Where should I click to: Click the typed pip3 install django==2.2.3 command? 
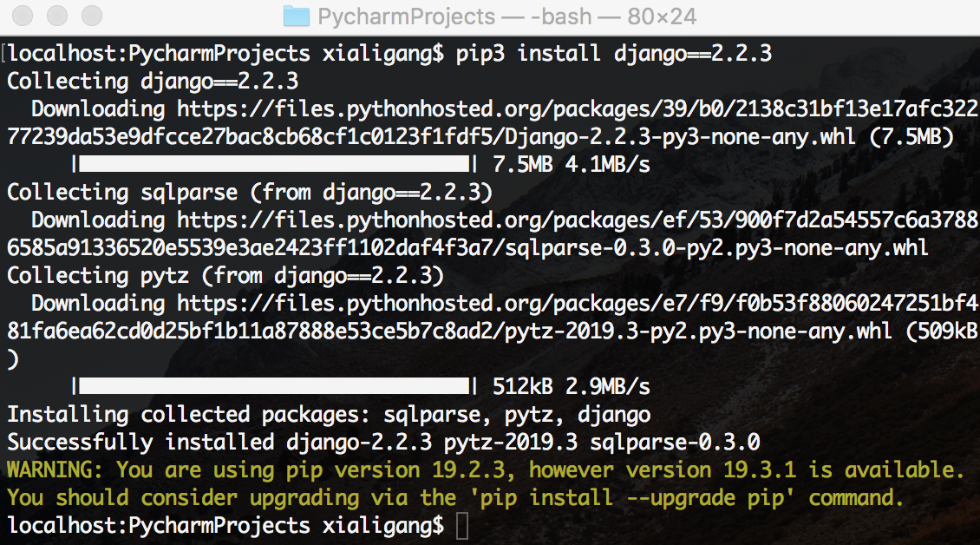click(x=613, y=54)
